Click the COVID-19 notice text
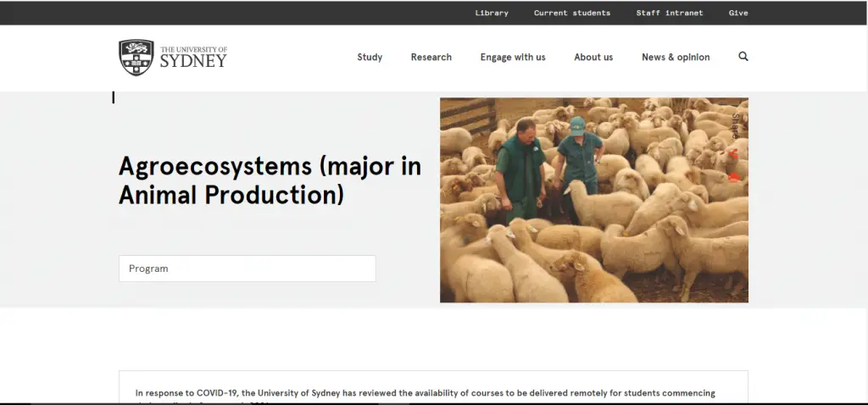Viewport: 868px width, 405px height. 424,393
